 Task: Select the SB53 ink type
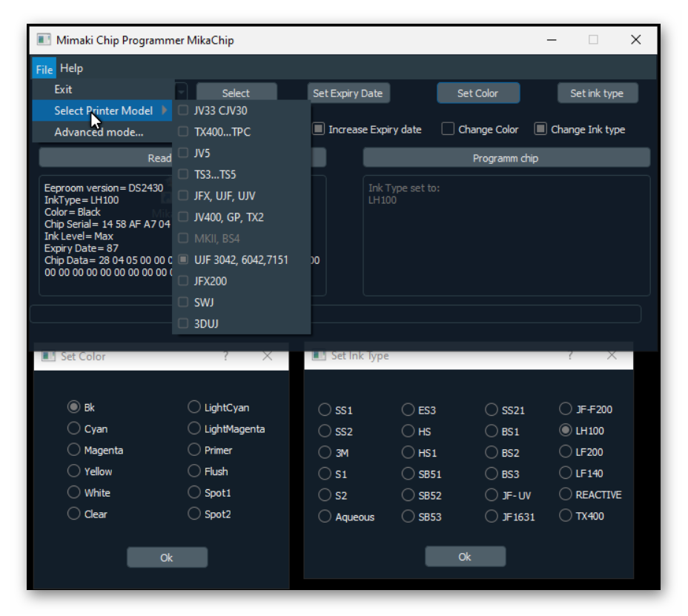(408, 517)
